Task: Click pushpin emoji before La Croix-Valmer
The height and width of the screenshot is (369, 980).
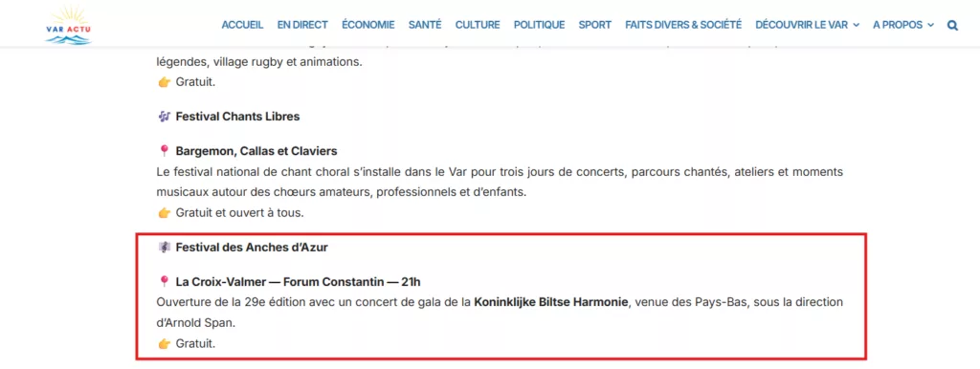Action: (165, 282)
